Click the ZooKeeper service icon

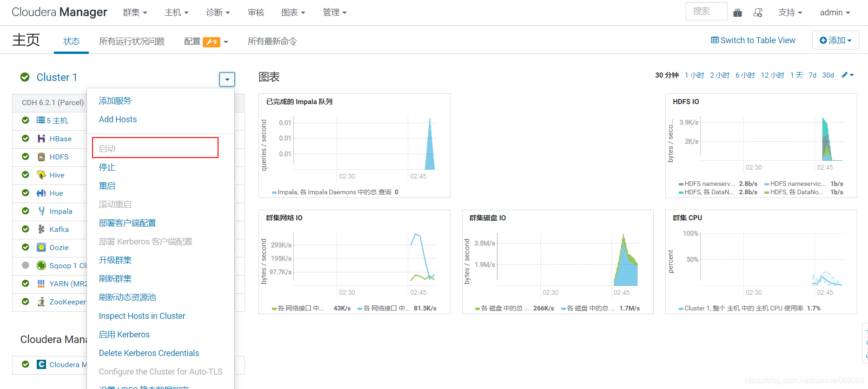[41, 302]
